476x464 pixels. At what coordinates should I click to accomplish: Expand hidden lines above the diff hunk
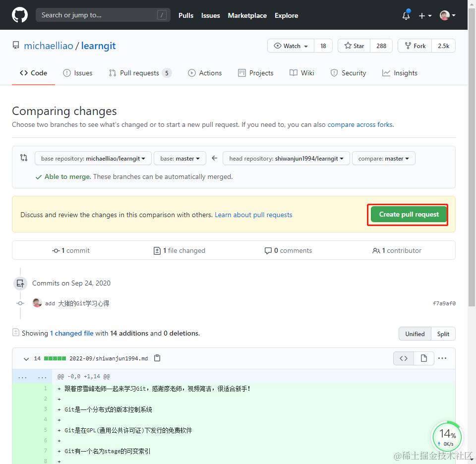32,377
